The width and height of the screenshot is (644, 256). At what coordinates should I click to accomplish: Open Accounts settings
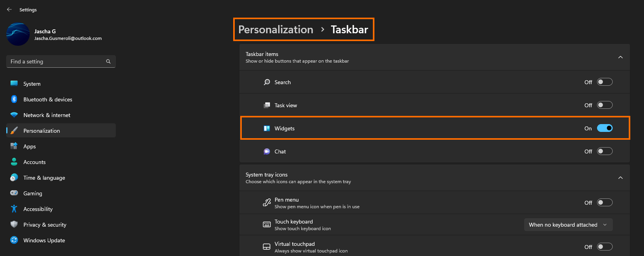click(x=61, y=162)
